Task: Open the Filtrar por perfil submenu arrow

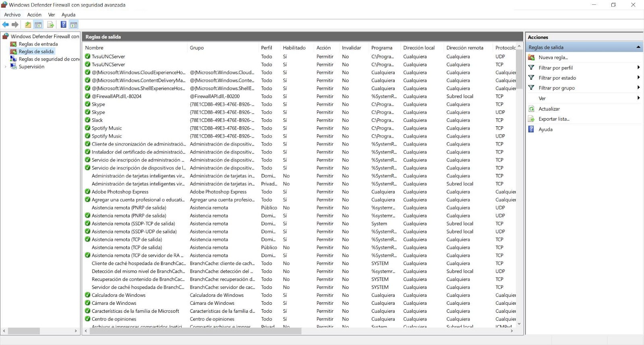Action: (638, 68)
